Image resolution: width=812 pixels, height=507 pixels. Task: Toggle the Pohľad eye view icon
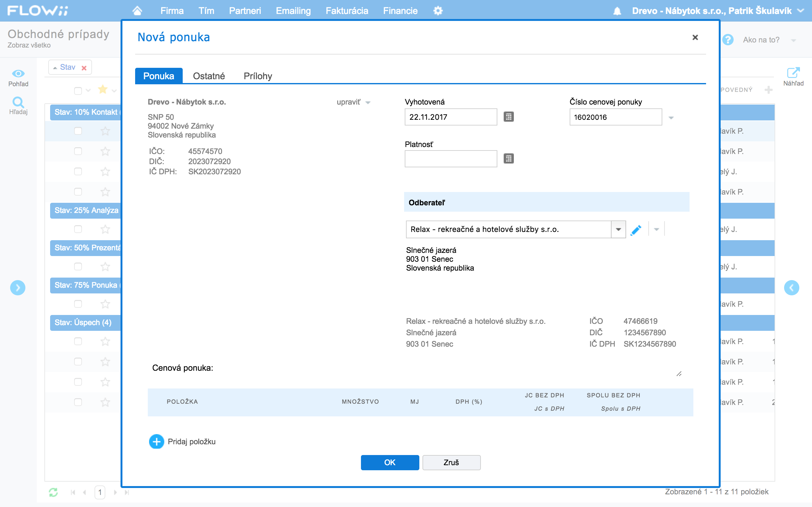18,74
